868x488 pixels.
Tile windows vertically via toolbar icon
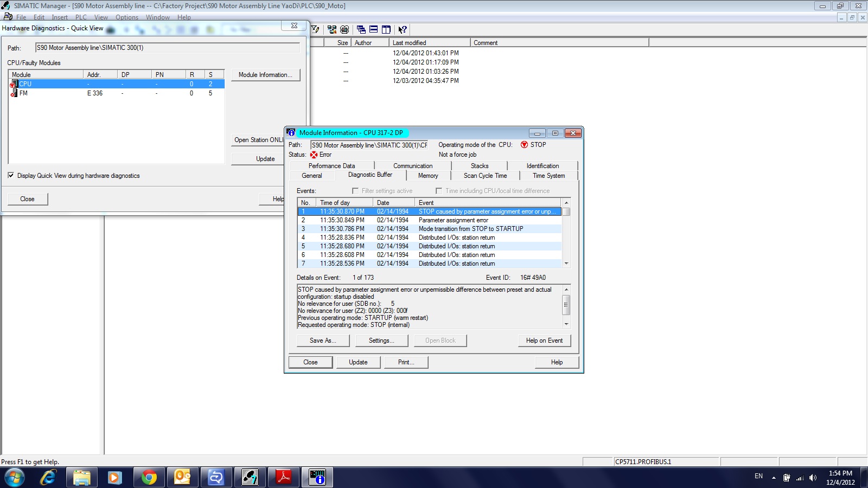(x=386, y=29)
